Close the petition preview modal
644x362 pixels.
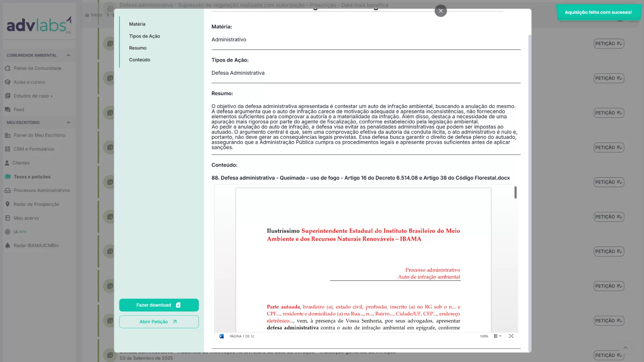click(440, 11)
